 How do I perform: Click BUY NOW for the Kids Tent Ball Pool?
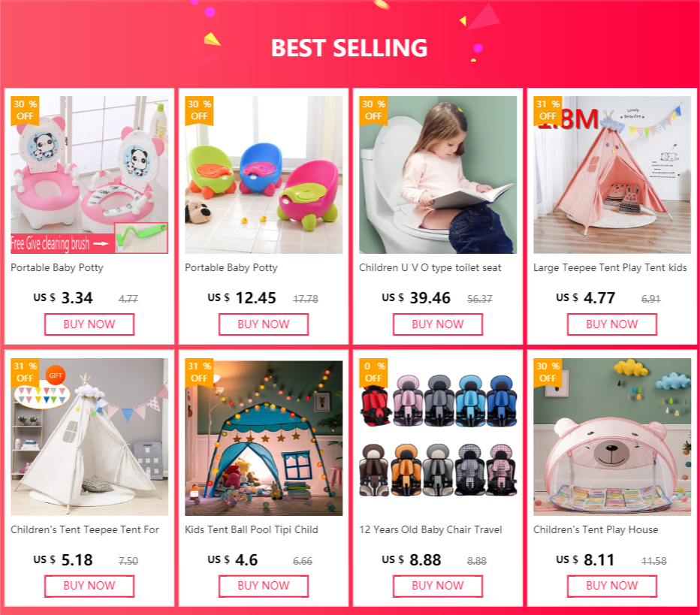(264, 586)
